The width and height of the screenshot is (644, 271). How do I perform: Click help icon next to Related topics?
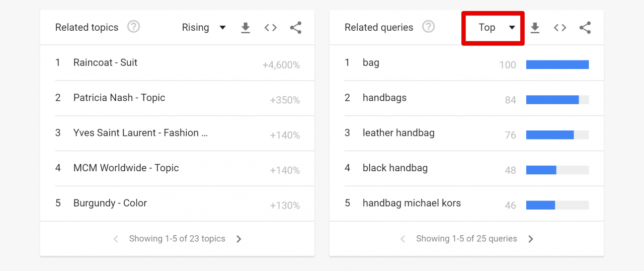click(133, 27)
